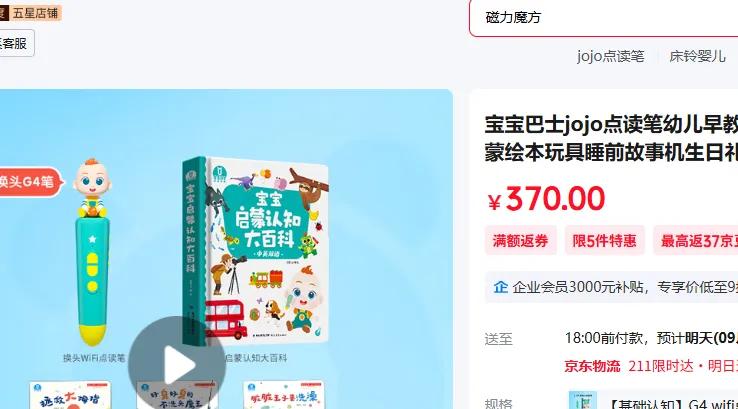
Task: Choose the 【基础认知】G4 wifi spec option
Action: tap(651, 402)
